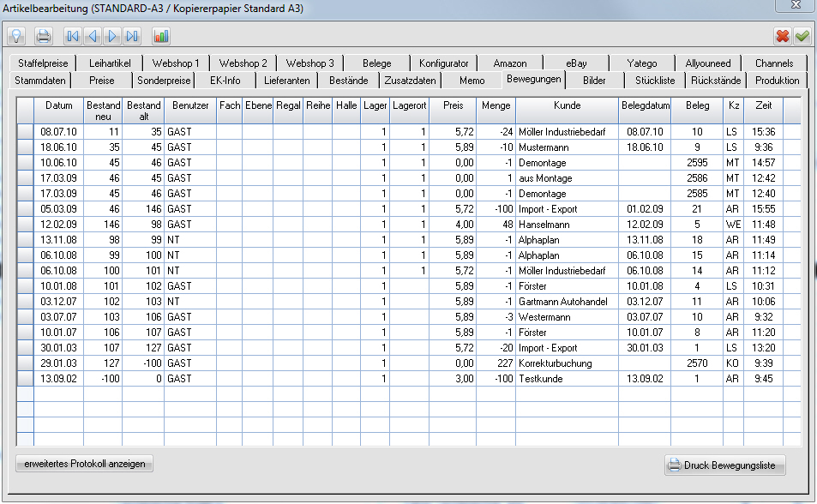The width and height of the screenshot is (817, 504).
Task: Switch to Sonderpreise tab
Action: (164, 81)
